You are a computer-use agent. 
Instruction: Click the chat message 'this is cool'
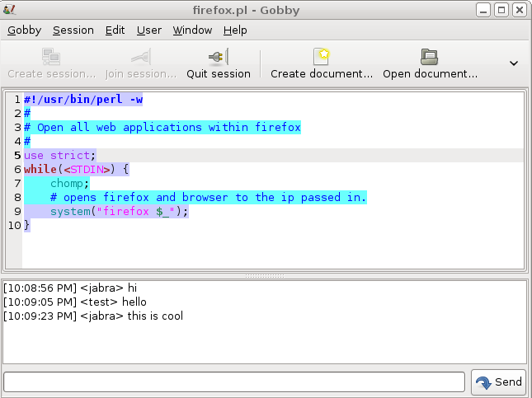tap(155, 316)
